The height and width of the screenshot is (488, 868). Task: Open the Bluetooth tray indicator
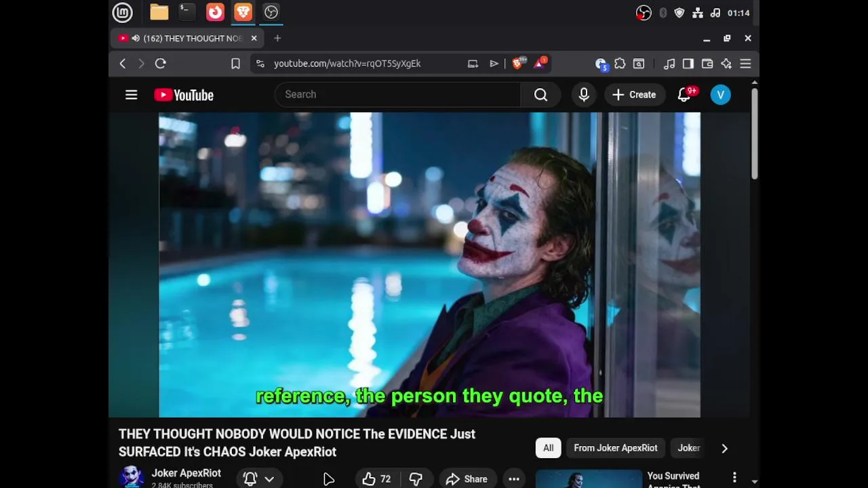(663, 13)
